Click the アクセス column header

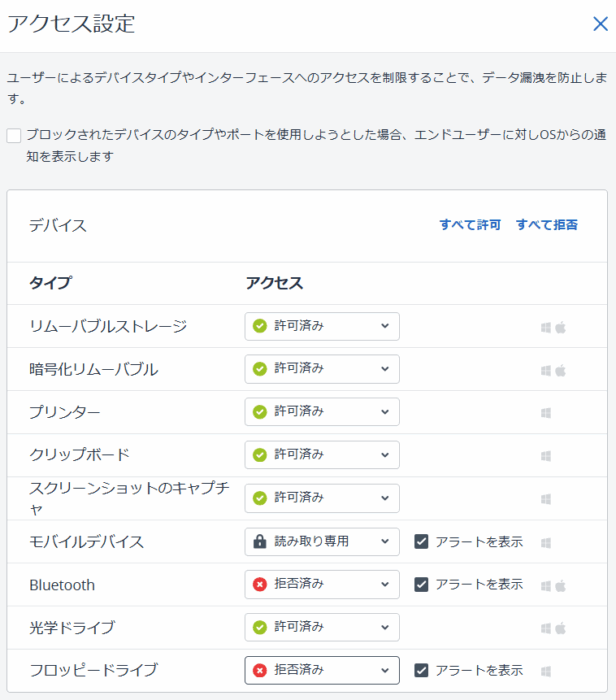[x=274, y=283]
